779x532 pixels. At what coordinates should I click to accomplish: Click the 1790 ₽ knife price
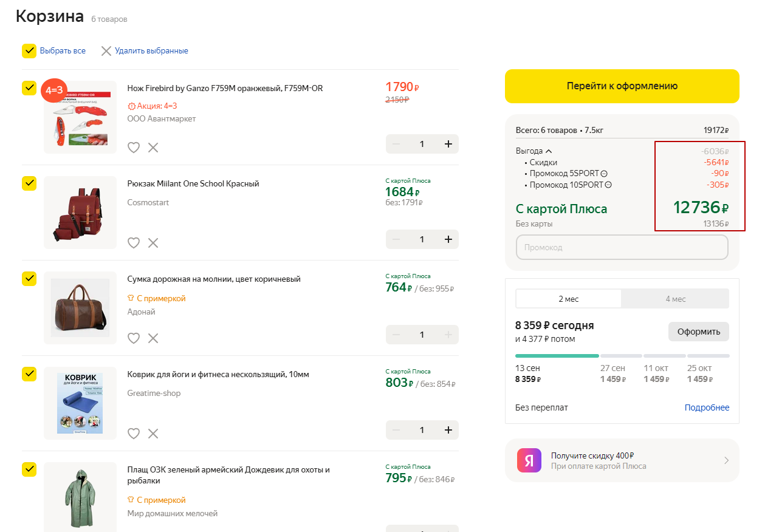coord(402,87)
